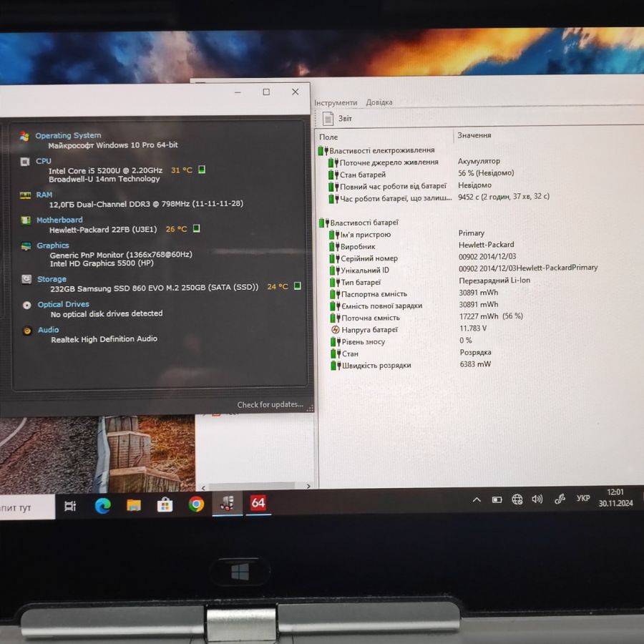644x644 pixels.
Task: Click the Audio speaker icon
Action: [27, 331]
